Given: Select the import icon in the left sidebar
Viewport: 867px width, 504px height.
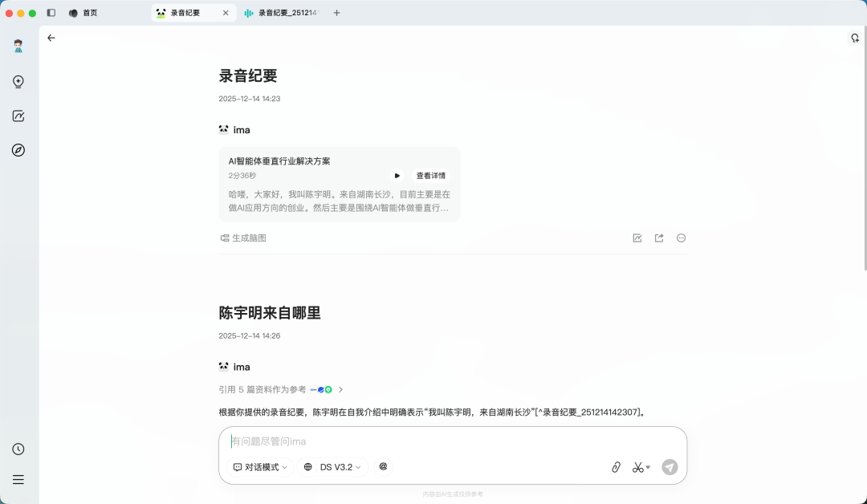Looking at the screenshot, I should 18,81.
